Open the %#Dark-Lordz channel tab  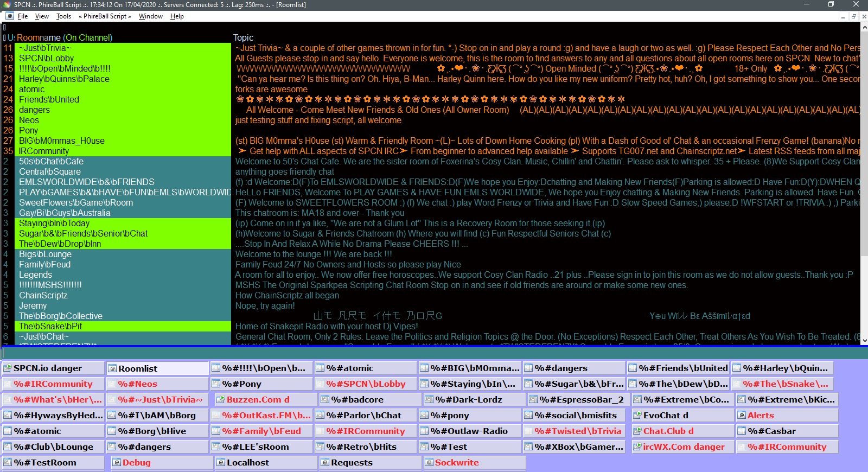(x=475, y=400)
